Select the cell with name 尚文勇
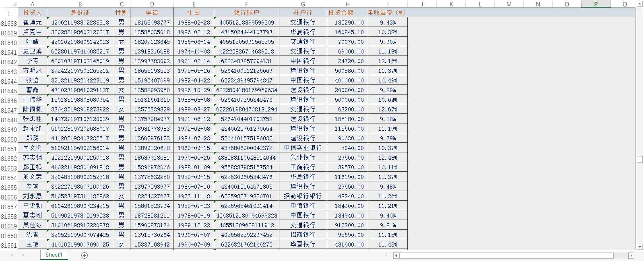This screenshot has height=261, width=644. [x=33, y=148]
